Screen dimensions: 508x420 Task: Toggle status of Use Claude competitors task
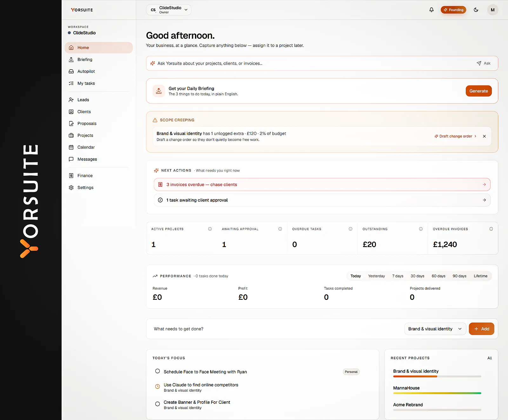tap(157, 387)
